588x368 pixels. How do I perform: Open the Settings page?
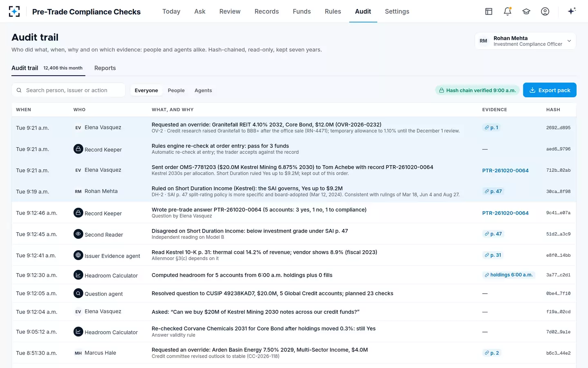coord(397,11)
